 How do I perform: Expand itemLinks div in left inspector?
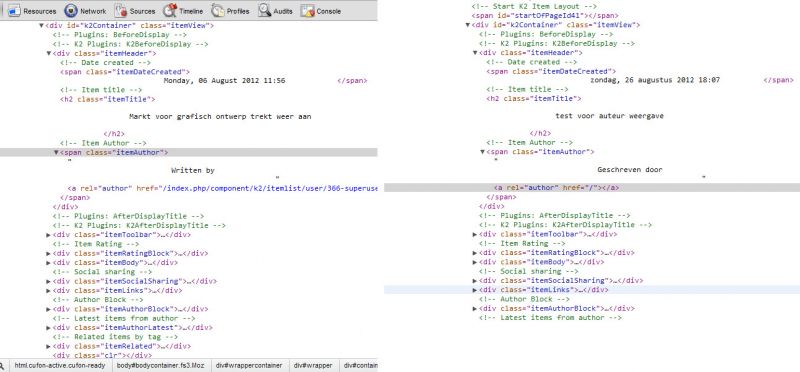click(x=49, y=290)
